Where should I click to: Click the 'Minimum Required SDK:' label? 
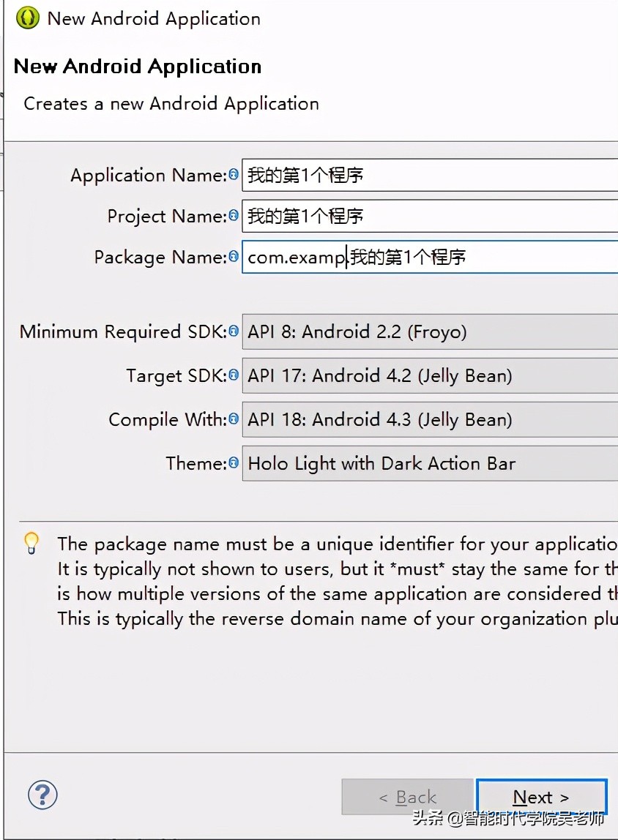coord(123,331)
